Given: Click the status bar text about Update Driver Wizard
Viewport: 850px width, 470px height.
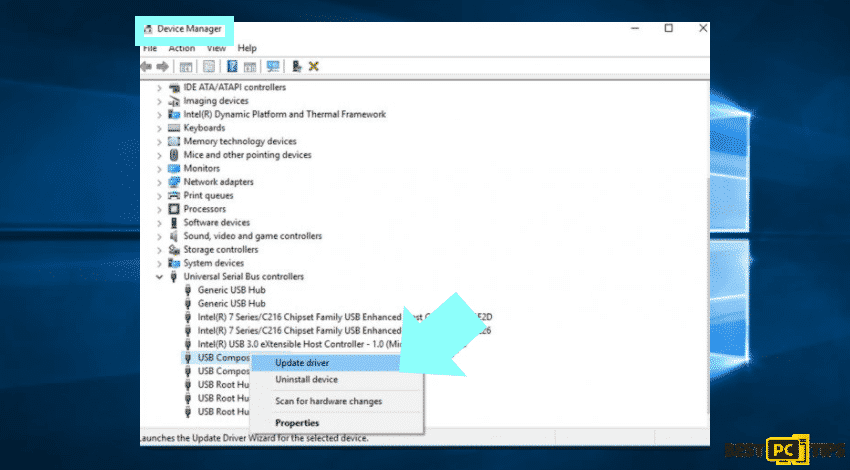Looking at the screenshot, I should 254,438.
